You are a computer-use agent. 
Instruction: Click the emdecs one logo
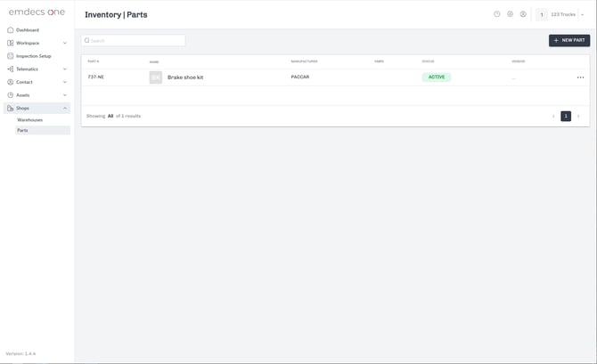[37, 12]
